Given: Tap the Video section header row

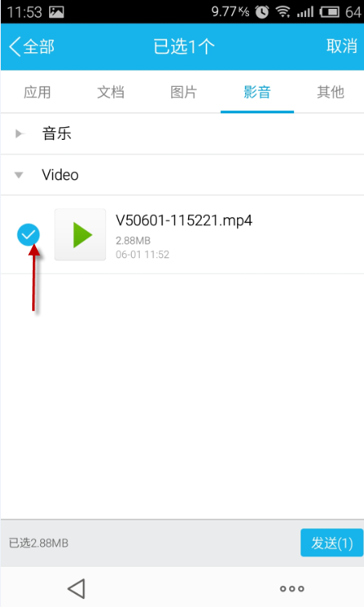Looking at the screenshot, I should (182, 175).
